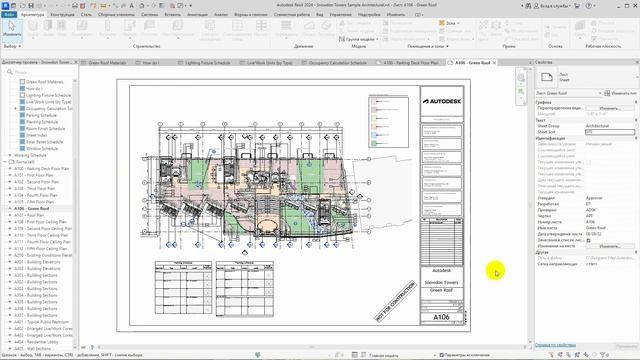This screenshot has width=640, height=360.
Task: Click Изменить... button for Изменения на листе
Action: click(610, 246)
